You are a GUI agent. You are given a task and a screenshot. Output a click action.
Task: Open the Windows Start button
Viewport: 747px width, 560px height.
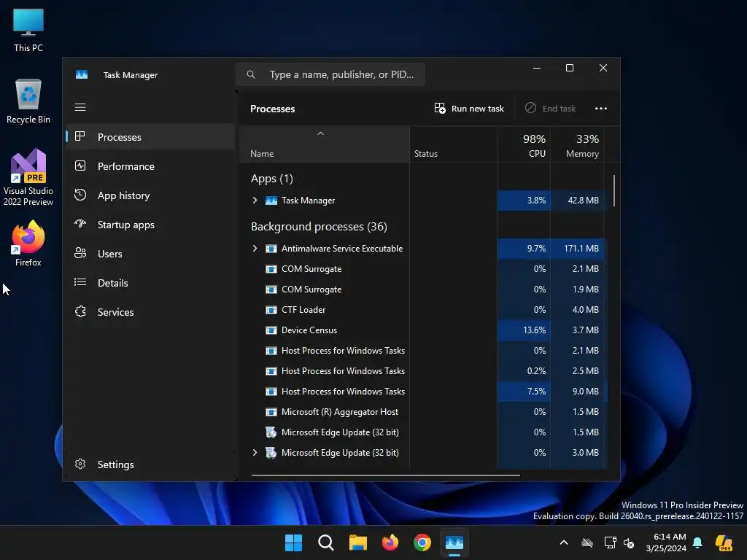tap(293, 542)
